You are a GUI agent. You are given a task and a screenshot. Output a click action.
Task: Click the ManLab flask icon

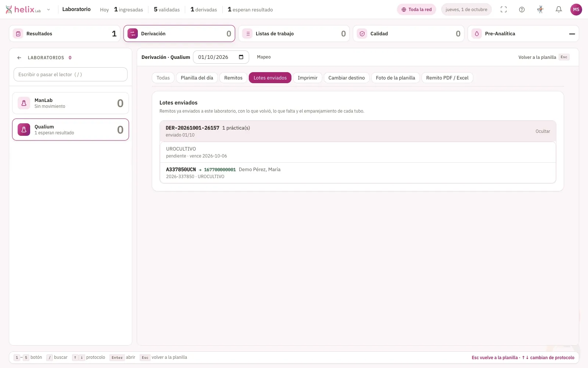click(x=24, y=103)
